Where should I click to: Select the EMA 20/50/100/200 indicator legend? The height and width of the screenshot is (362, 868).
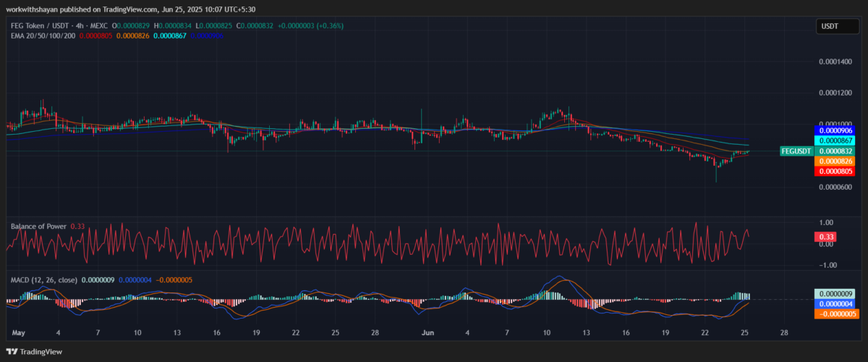43,35
